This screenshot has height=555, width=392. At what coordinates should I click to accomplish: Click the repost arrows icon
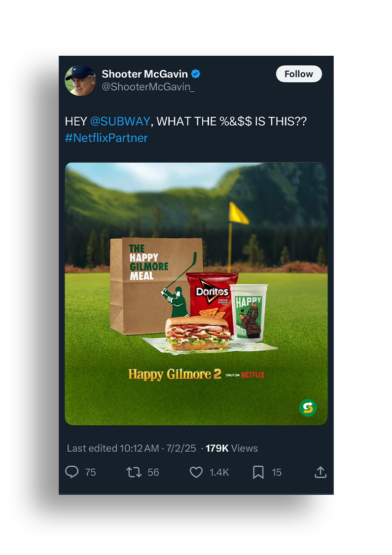(x=134, y=472)
